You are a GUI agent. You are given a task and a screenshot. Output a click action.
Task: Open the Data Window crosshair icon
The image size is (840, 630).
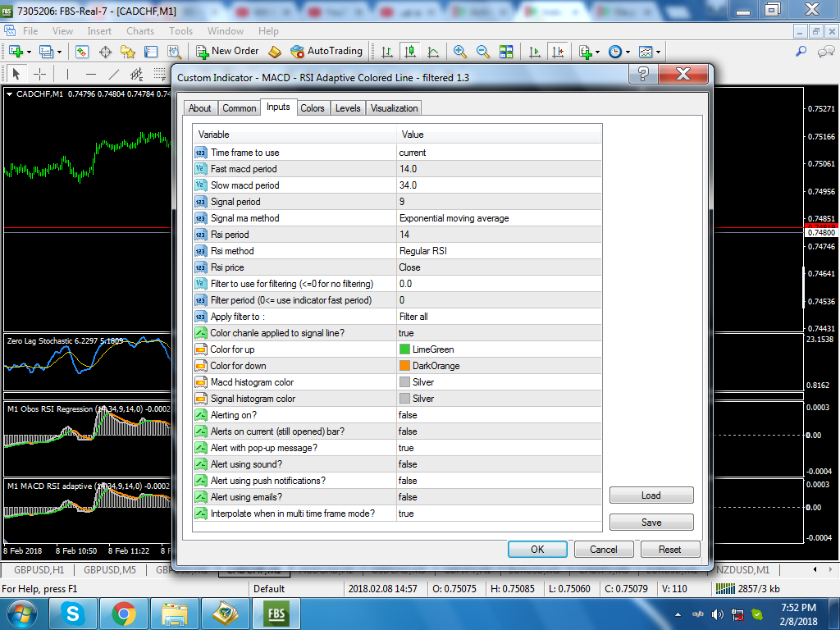[x=105, y=52]
